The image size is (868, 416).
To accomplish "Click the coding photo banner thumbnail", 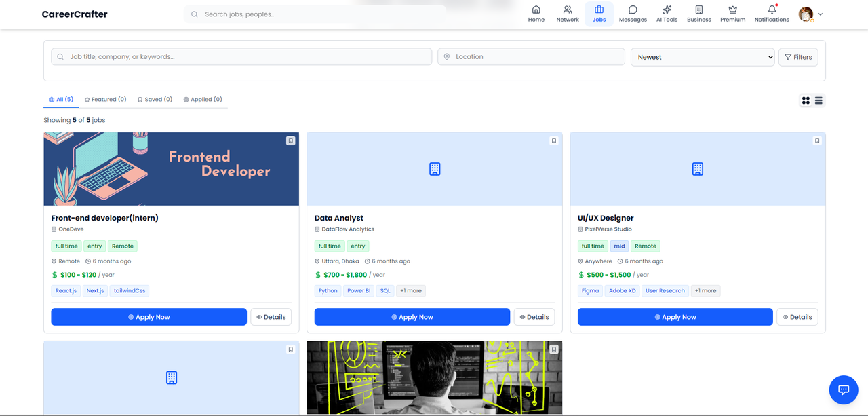I will pyautogui.click(x=435, y=377).
